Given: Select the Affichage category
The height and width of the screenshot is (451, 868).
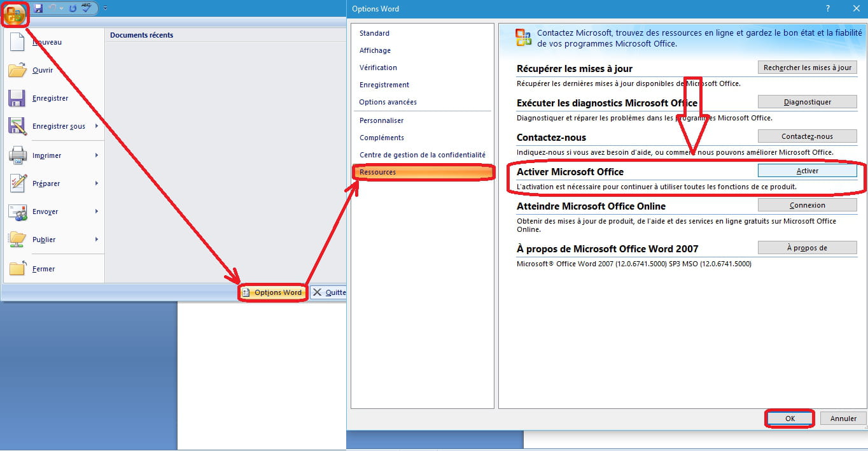Looking at the screenshot, I should (x=423, y=50).
